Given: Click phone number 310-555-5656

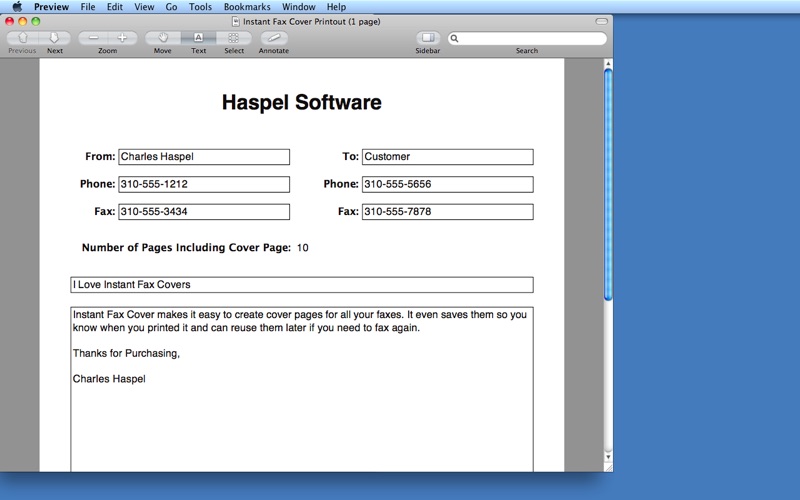Looking at the screenshot, I should pos(398,184).
